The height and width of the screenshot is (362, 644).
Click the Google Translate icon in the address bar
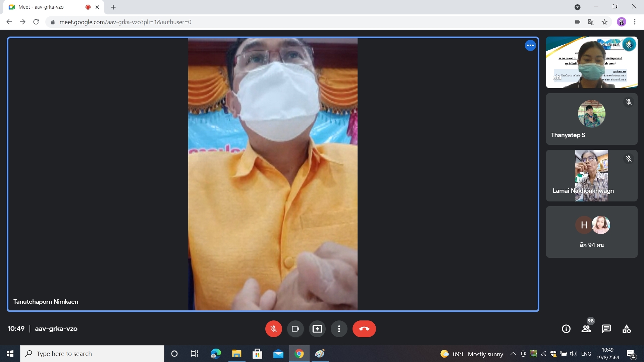pos(591,22)
